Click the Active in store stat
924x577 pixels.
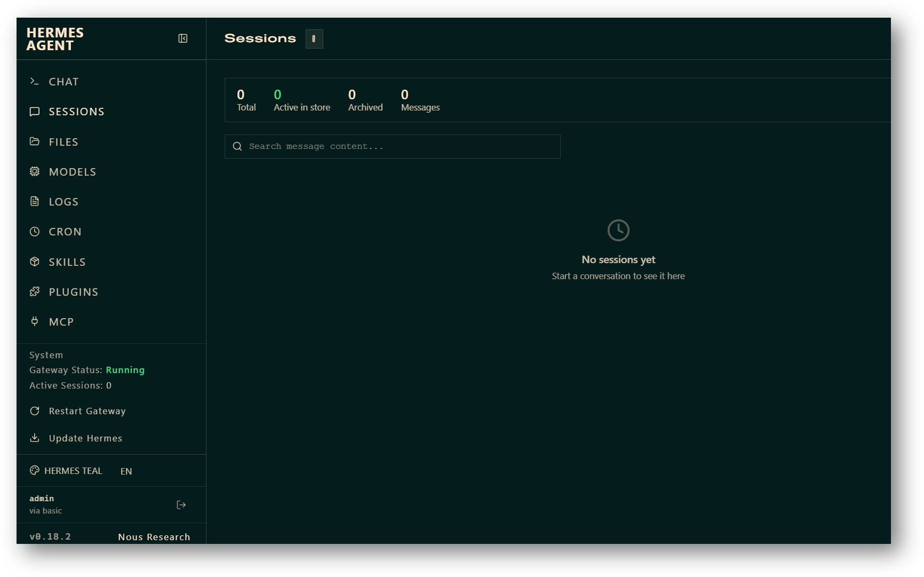[x=302, y=100]
